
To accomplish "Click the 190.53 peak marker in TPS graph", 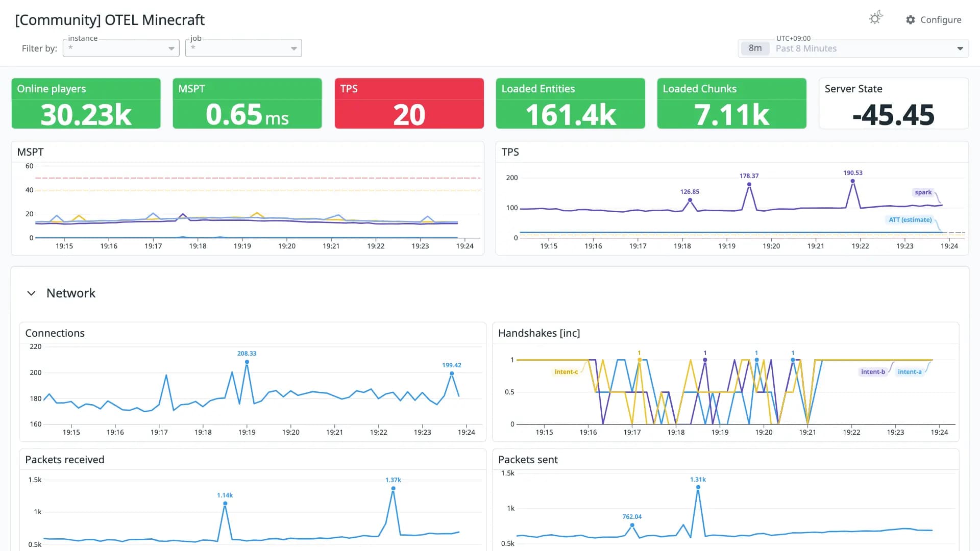I will coord(852,181).
